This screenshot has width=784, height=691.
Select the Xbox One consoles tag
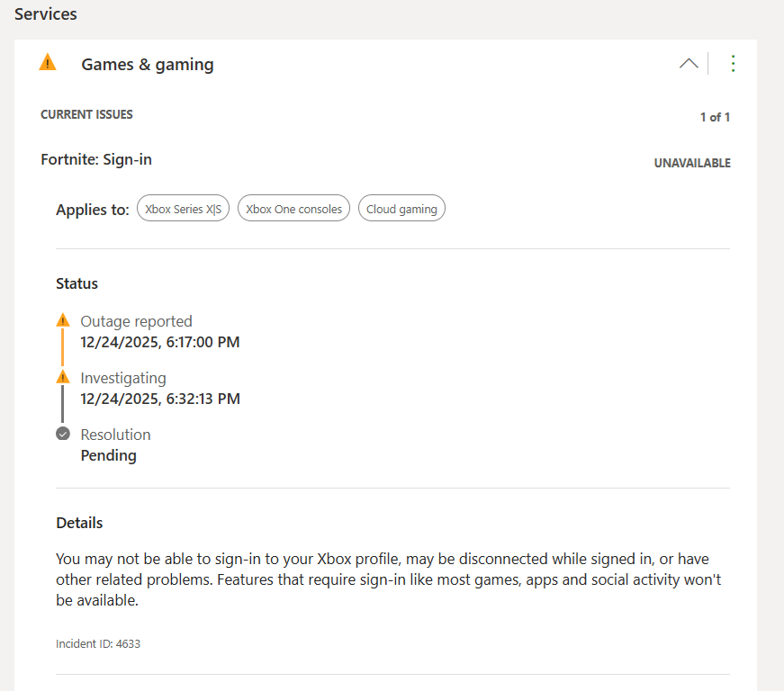(x=294, y=209)
